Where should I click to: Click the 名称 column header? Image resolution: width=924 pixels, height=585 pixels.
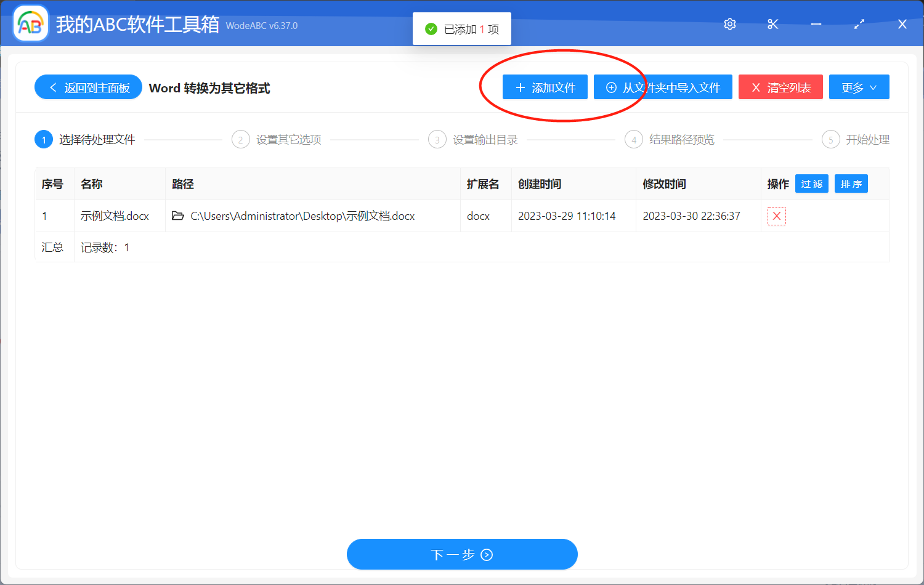92,184
